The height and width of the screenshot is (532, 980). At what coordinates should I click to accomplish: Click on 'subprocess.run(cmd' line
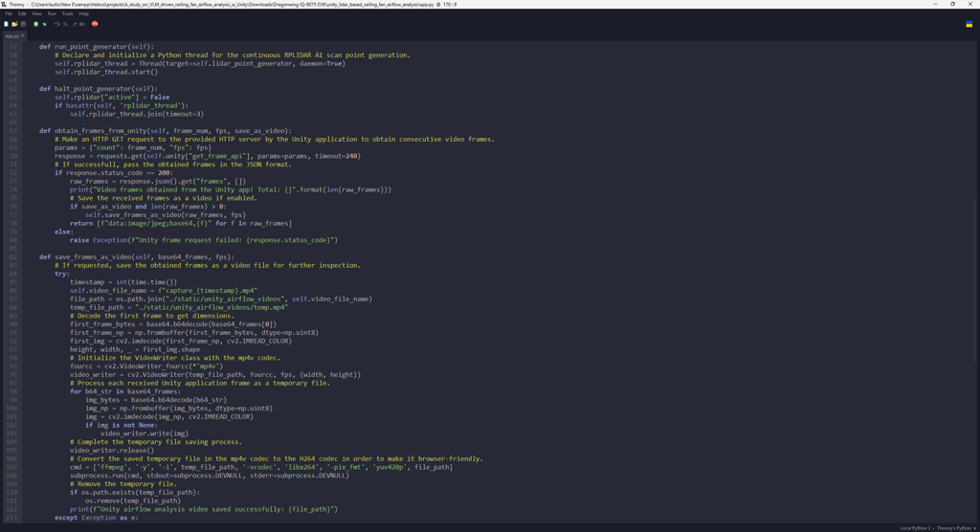click(x=210, y=476)
